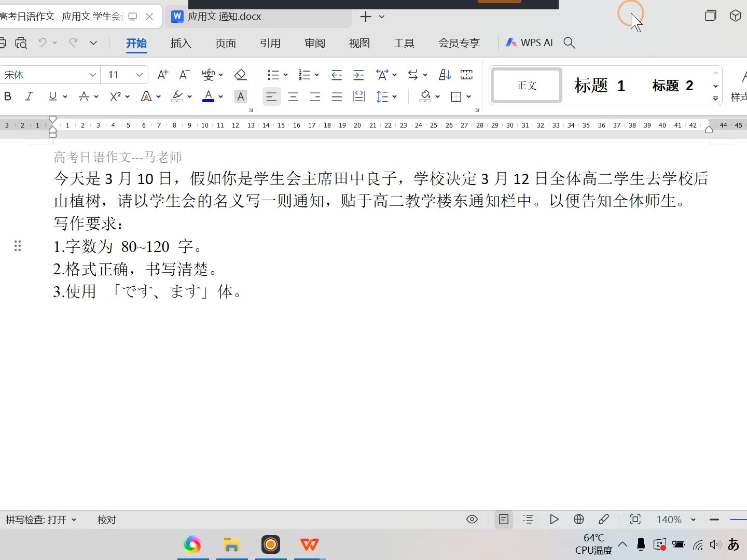Open the 审阅 tab
Viewport: 747px width, 560px height.
pos(314,43)
